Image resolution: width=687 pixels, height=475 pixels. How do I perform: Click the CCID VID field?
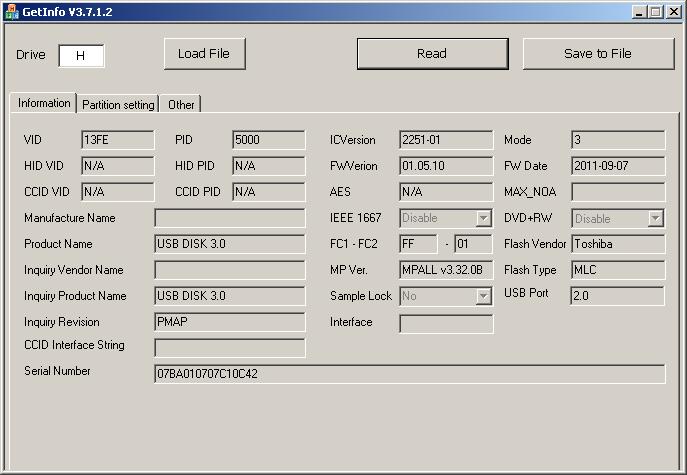click(118, 192)
